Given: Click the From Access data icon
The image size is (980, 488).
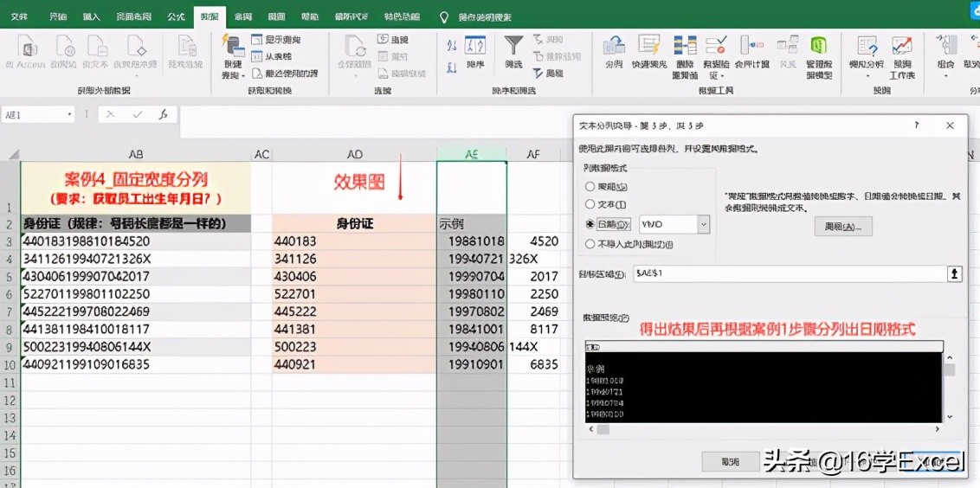Looking at the screenshot, I should [x=26, y=46].
